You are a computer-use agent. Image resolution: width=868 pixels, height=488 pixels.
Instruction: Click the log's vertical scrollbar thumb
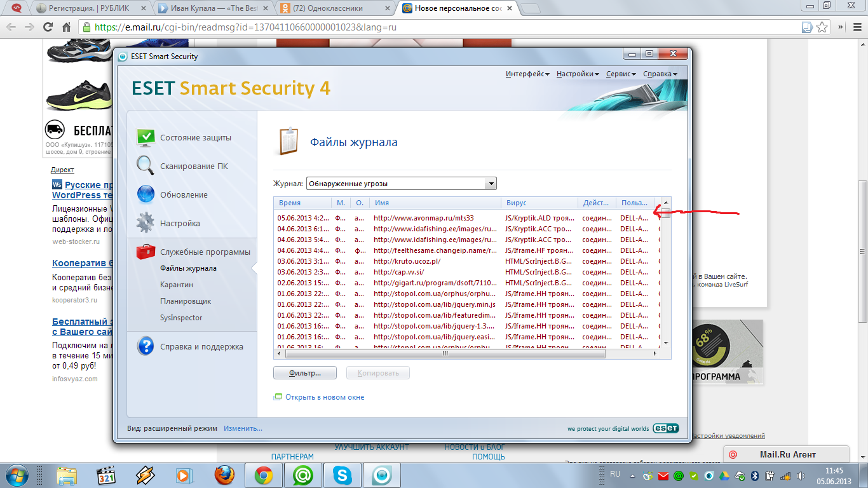[665, 213]
